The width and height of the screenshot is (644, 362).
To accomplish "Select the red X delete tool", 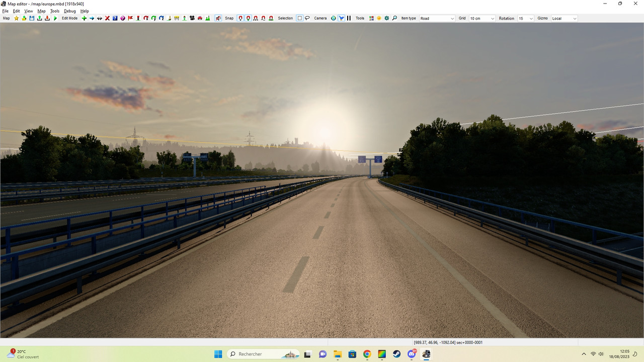I will [107, 18].
